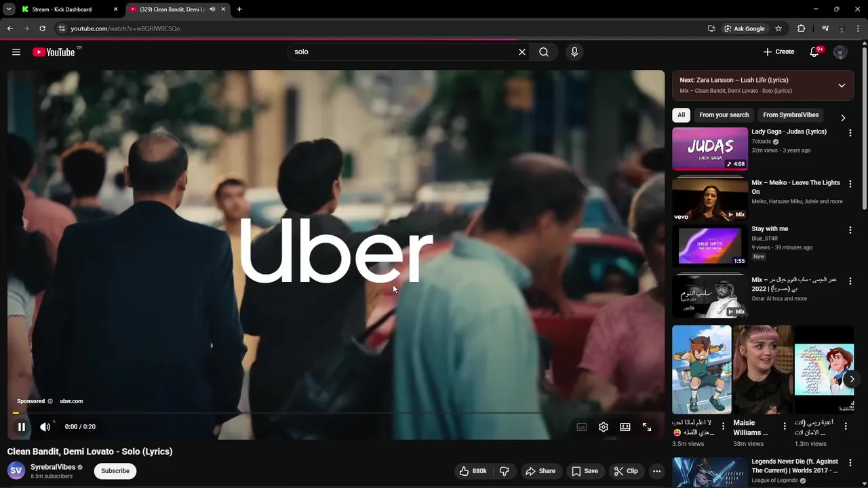
Task: Install or cast page icon in address bar
Action: [711, 28]
